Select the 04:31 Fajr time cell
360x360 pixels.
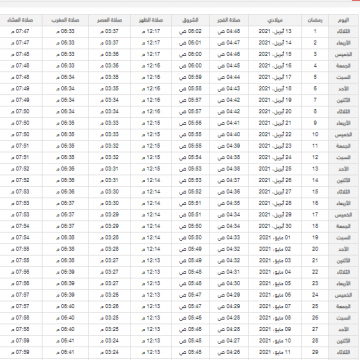click(229, 272)
